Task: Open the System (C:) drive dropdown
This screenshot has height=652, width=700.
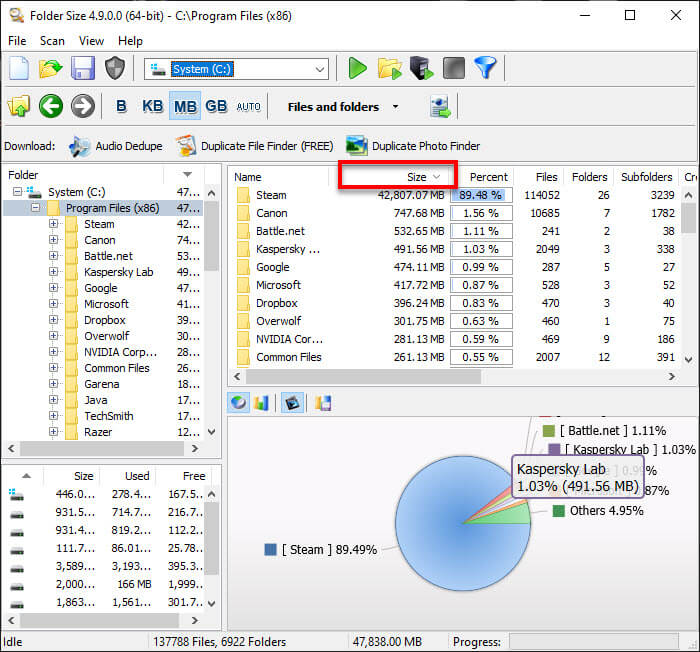Action: pyautogui.click(x=320, y=69)
